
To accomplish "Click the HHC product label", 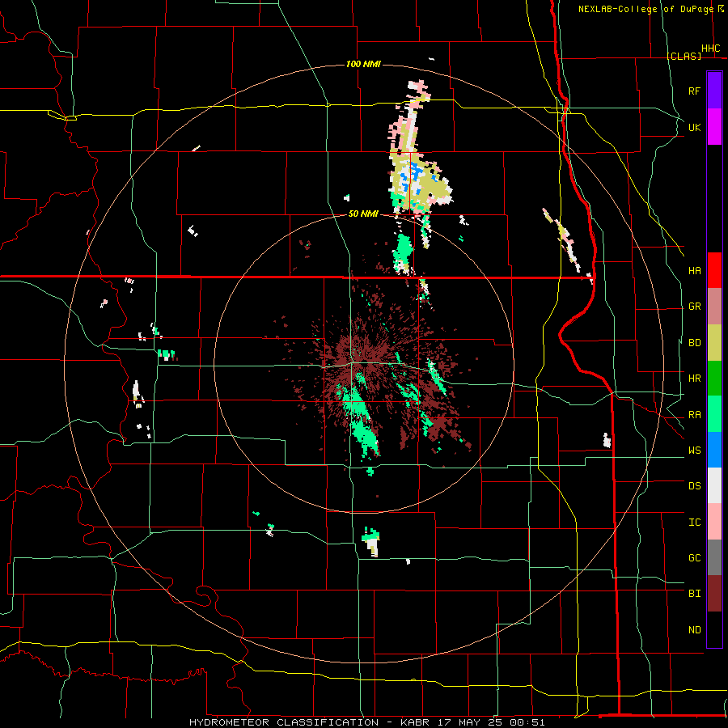I will coord(710,49).
